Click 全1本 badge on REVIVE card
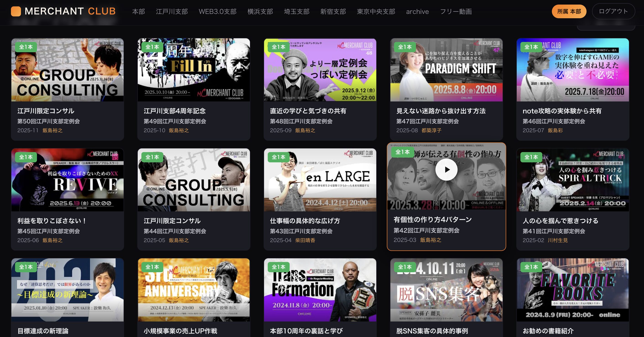This screenshot has width=644, height=337. (26, 157)
